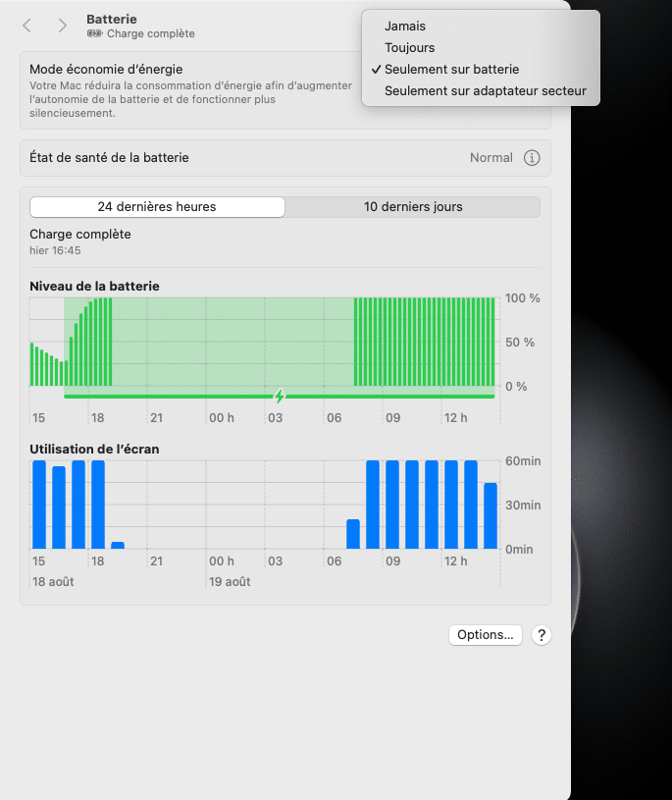Go back with the left chevron arrow

(x=27, y=26)
